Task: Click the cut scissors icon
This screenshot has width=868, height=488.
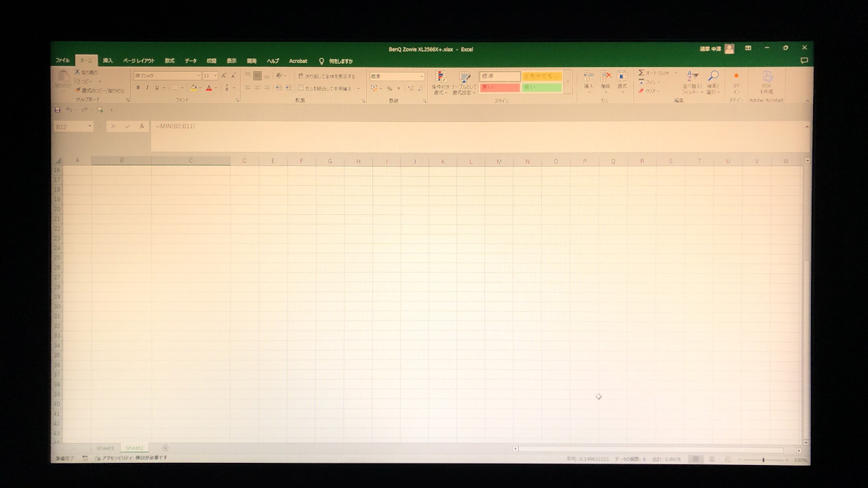Action: tap(77, 73)
